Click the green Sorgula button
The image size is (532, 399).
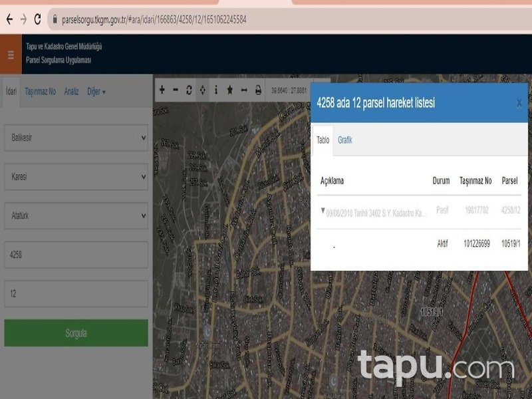[76, 333]
